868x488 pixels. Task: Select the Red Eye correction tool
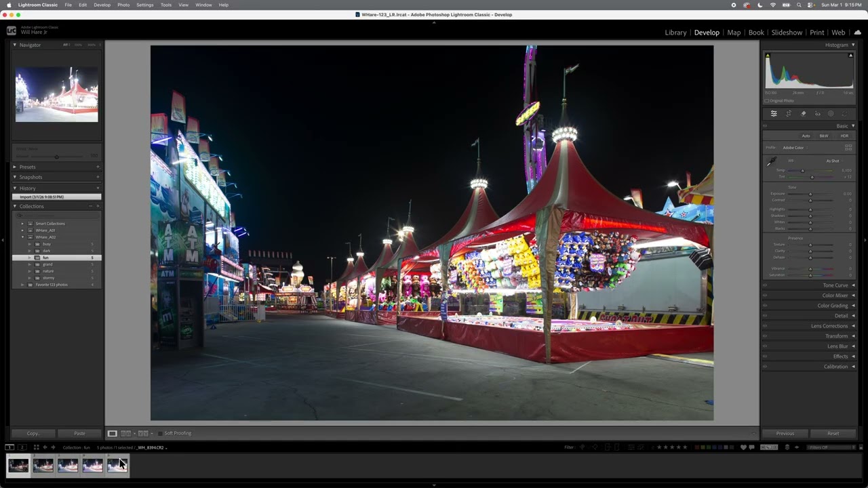click(x=818, y=114)
